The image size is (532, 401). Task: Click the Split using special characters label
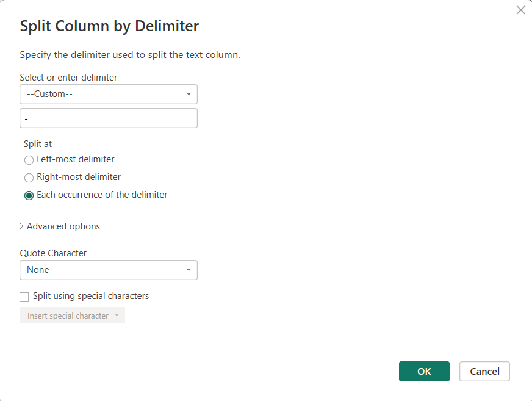91,296
